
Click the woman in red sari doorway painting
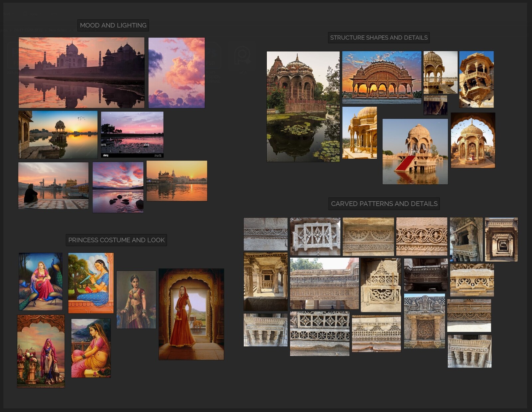point(191,314)
